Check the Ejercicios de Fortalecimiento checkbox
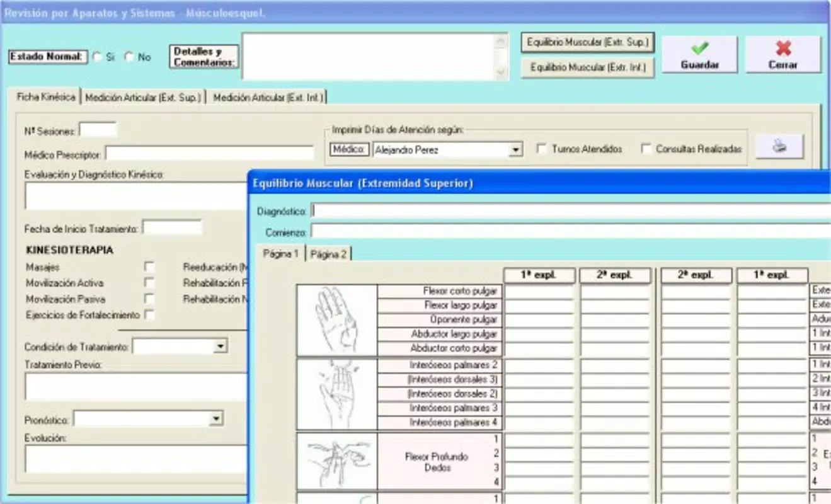 pos(149,315)
